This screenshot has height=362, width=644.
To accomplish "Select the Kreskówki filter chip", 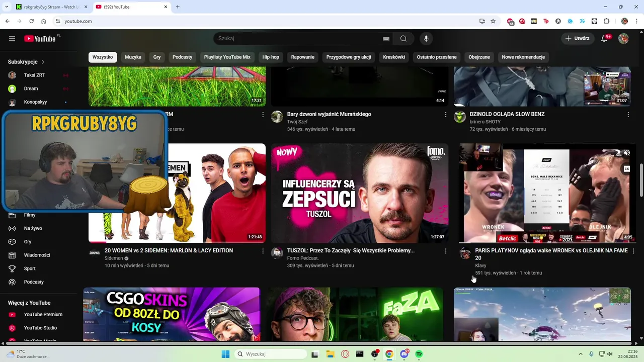I will [x=394, y=57].
